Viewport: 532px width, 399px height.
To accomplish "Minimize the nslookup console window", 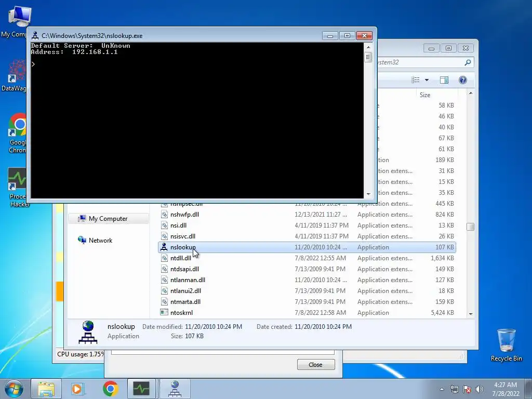I will (330, 36).
